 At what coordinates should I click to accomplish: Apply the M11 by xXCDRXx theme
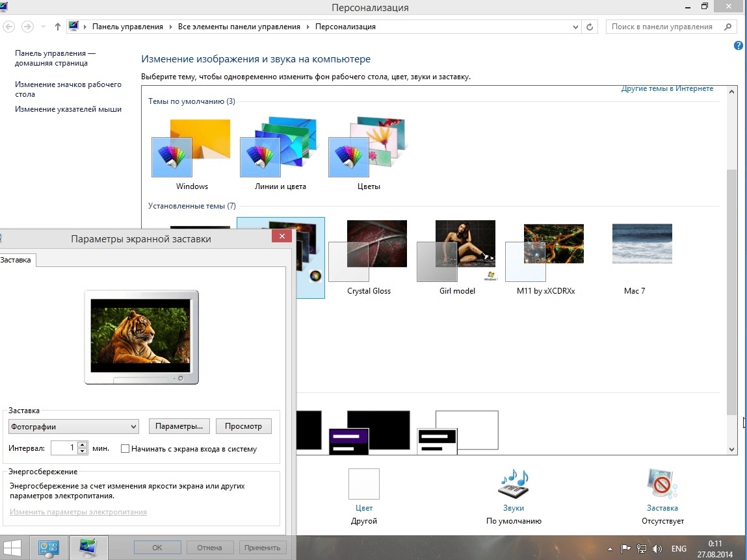[545, 258]
